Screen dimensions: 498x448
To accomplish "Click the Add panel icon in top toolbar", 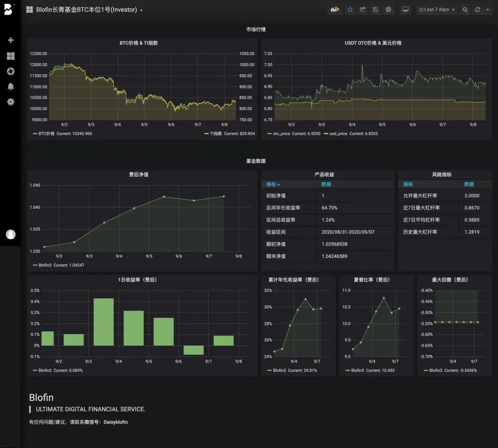I will [335, 10].
